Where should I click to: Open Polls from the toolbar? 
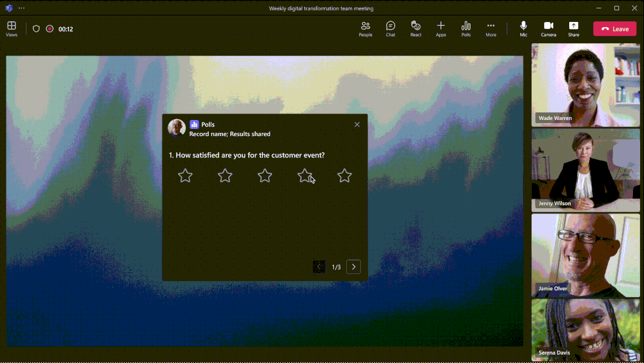(466, 28)
